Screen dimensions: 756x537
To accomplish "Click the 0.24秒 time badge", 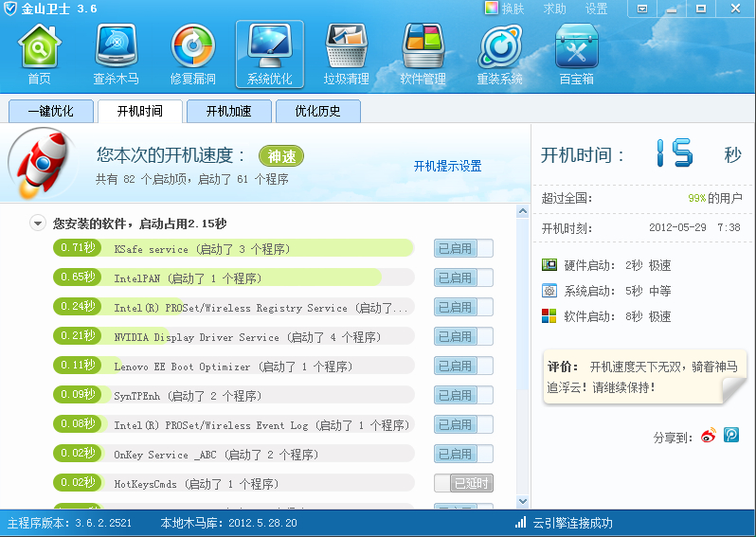I will click(77, 307).
